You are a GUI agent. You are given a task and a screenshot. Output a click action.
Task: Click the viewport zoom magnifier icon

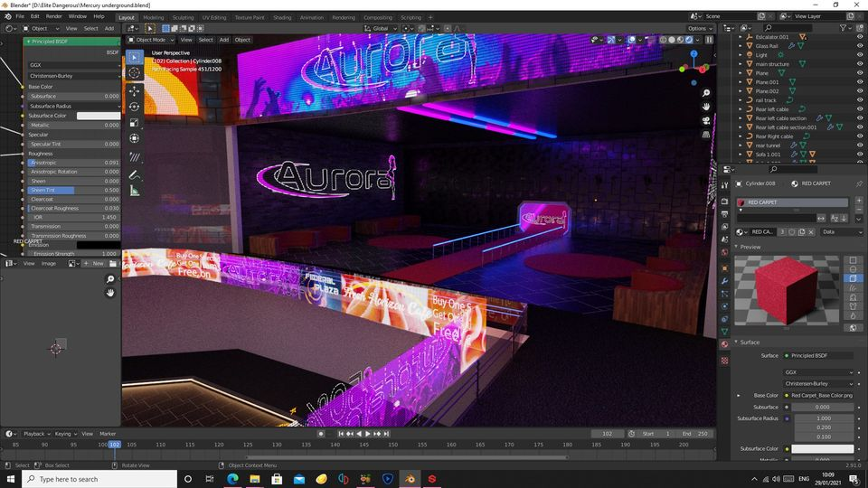(x=706, y=93)
